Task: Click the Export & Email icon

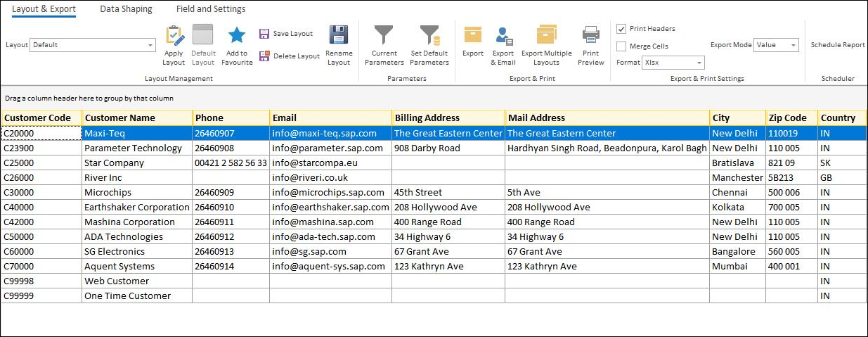Action: click(x=503, y=35)
